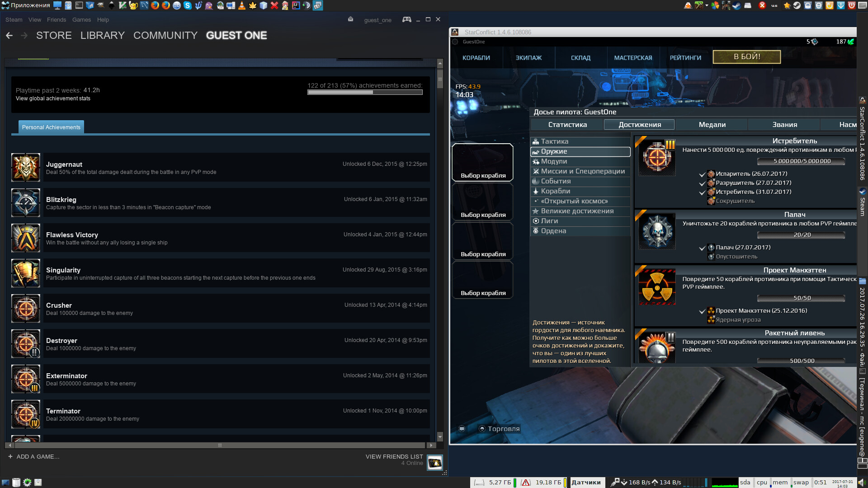Go to the Steam LIBRARY section

103,35
